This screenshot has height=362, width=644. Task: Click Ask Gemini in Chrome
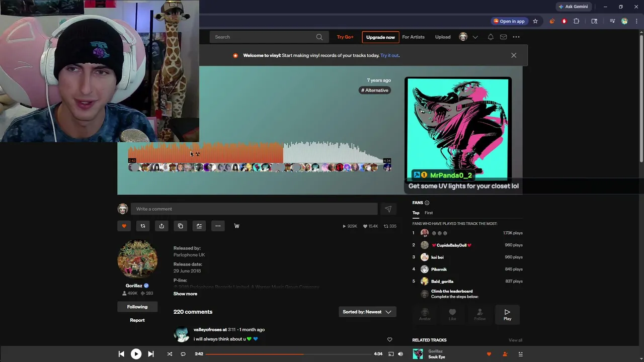point(573,7)
